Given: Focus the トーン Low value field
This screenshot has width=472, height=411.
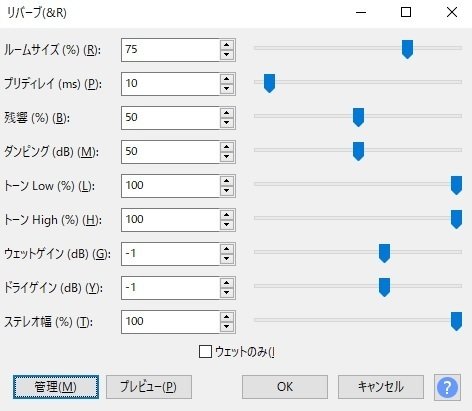Looking at the screenshot, I should tap(170, 186).
